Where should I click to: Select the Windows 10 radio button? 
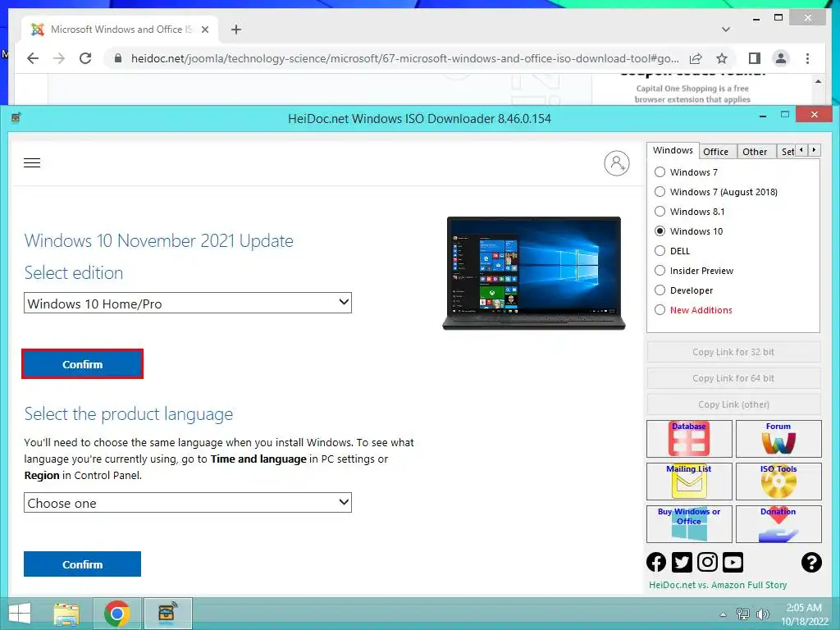point(660,231)
